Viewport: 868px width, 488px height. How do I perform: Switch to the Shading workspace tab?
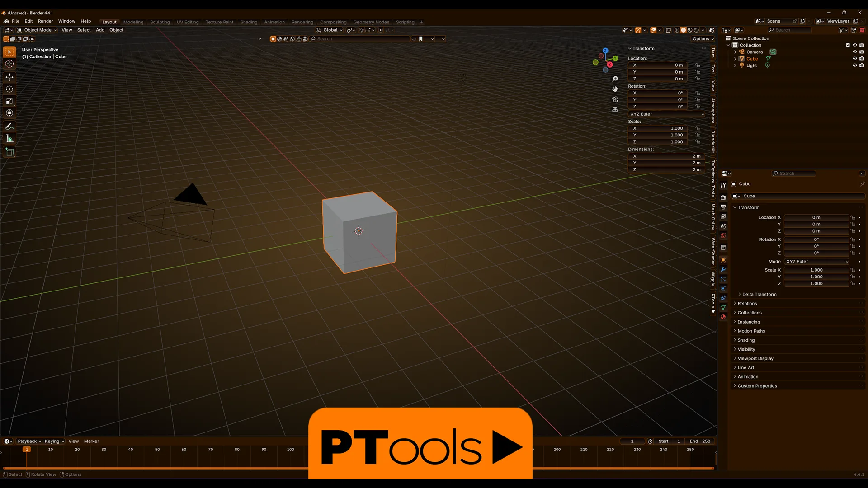[249, 22]
